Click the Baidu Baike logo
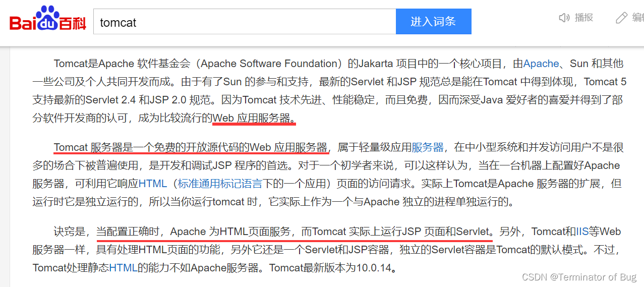644x287 pixels. (x=48, y=19)
